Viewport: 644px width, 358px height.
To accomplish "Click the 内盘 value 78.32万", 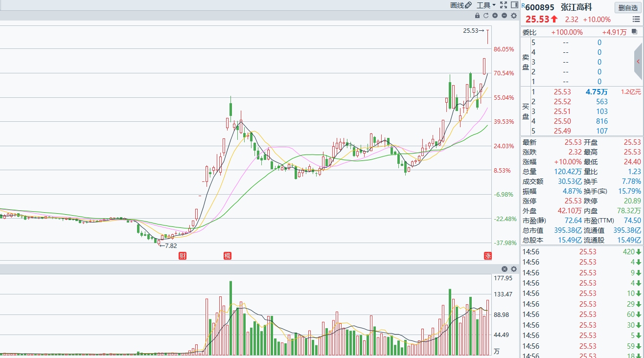I will coord(628,211).
